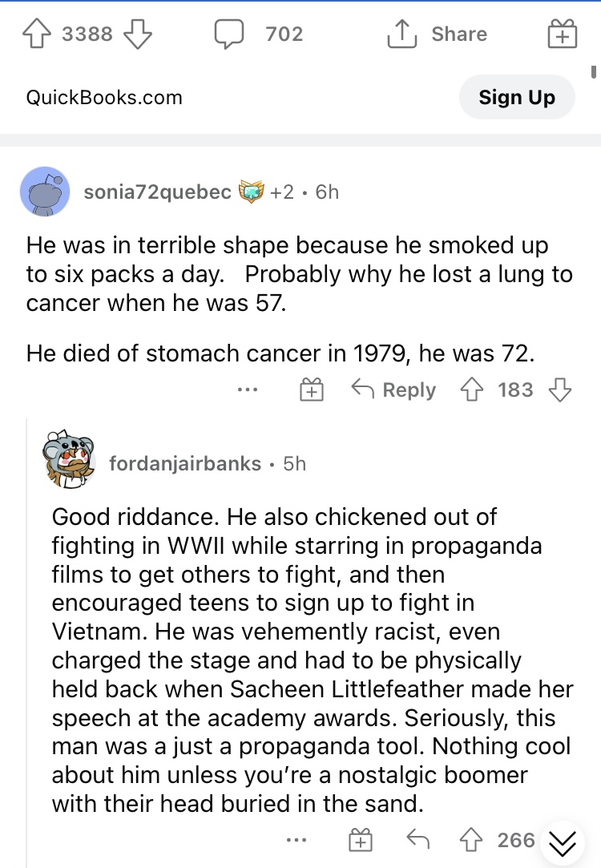Open the QuickBooks.com ad link
Screen dimensions: 601x868
pos(104,98)
